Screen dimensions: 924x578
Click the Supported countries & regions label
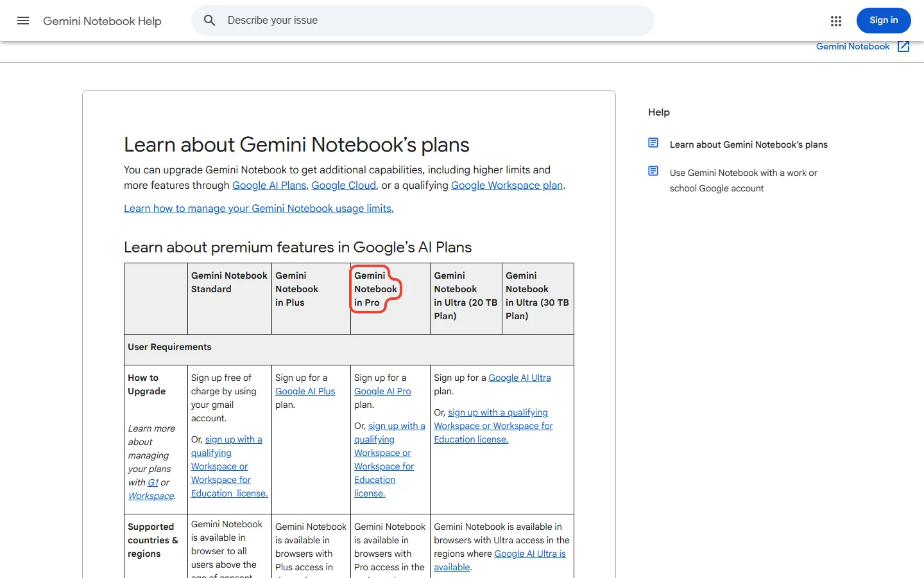(153, 540)
